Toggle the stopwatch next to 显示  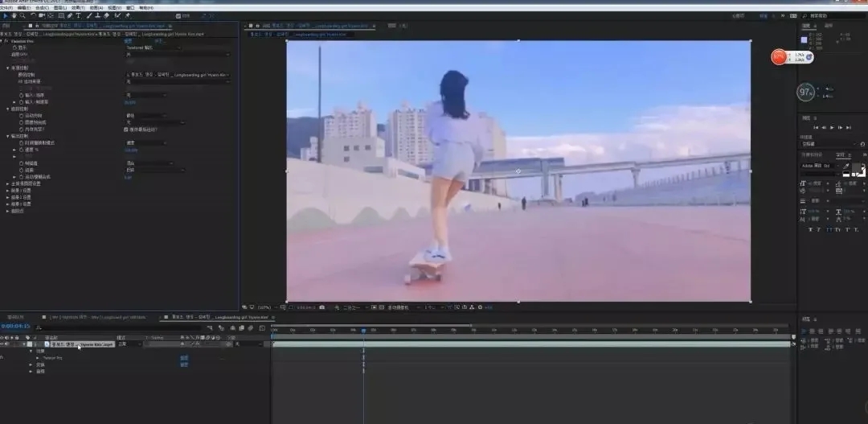[15, 47]
